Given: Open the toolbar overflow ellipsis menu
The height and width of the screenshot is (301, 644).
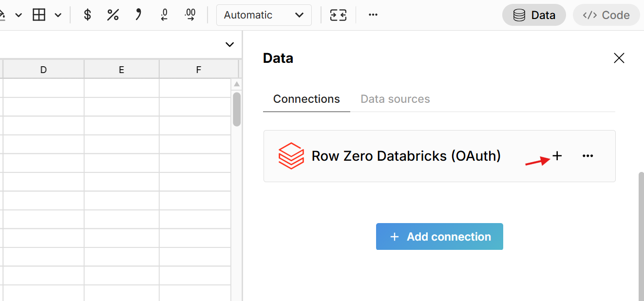Looking at the screenshot, I should coord(373,15).
